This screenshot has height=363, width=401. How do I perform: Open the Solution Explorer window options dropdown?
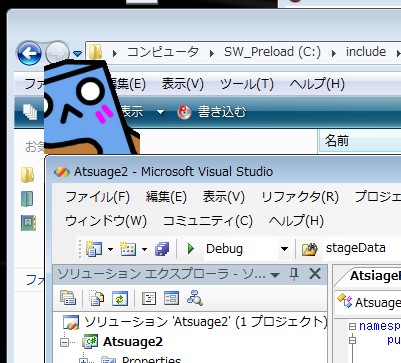275,275
